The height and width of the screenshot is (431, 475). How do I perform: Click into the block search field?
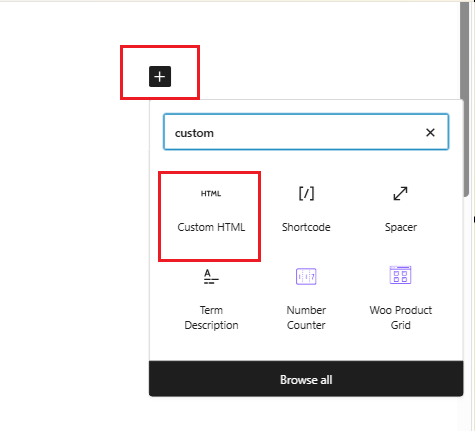[x=306, y=132]
